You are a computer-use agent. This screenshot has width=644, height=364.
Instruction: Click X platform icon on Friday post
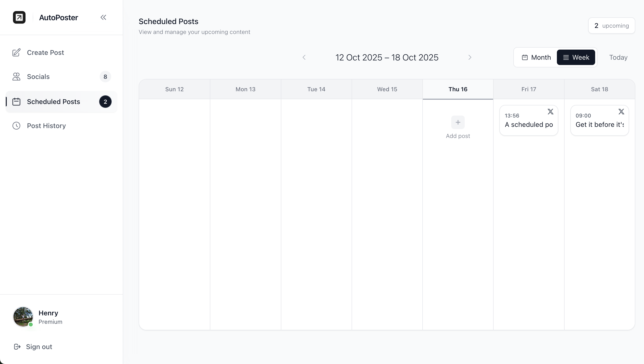tap(550, 111)
